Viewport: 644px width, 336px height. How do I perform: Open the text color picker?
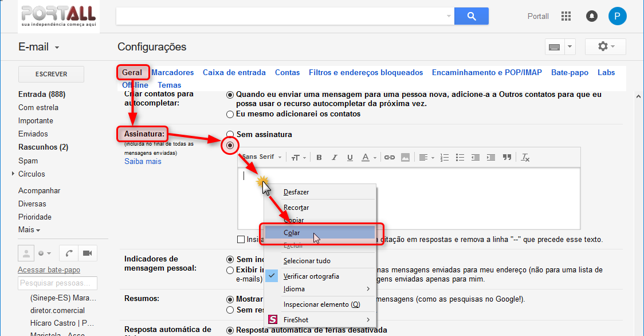[x=368, y=158]
